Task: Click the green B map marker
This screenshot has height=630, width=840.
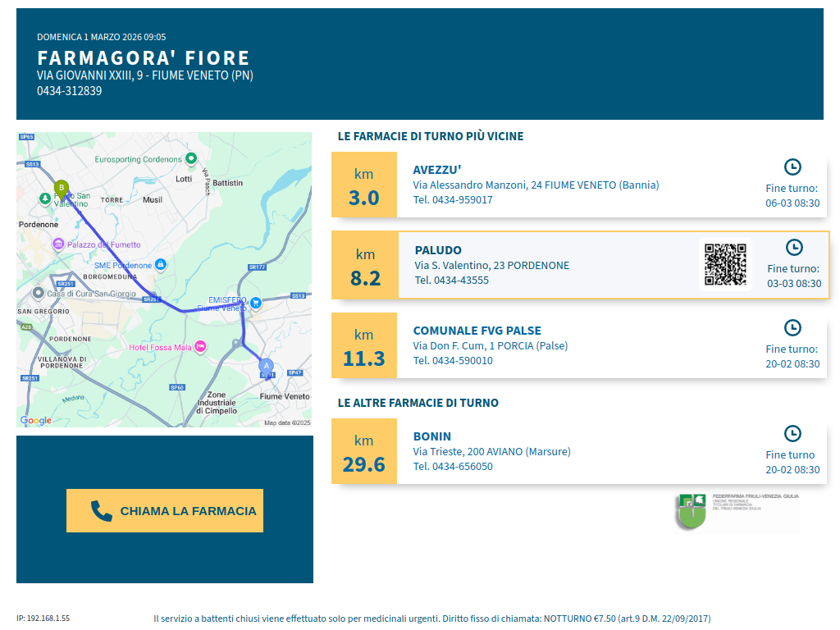Action: [x=61, y=189]
